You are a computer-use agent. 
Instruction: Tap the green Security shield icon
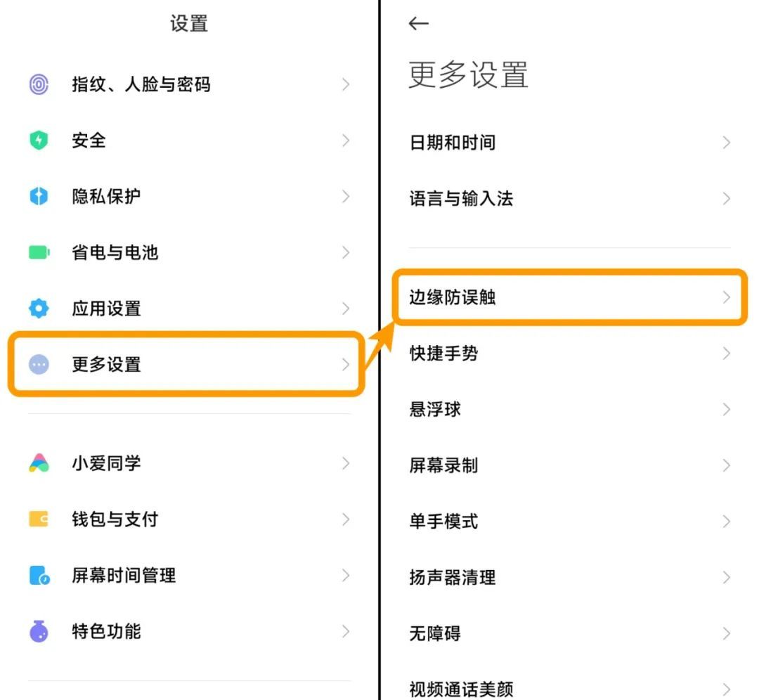39,141
